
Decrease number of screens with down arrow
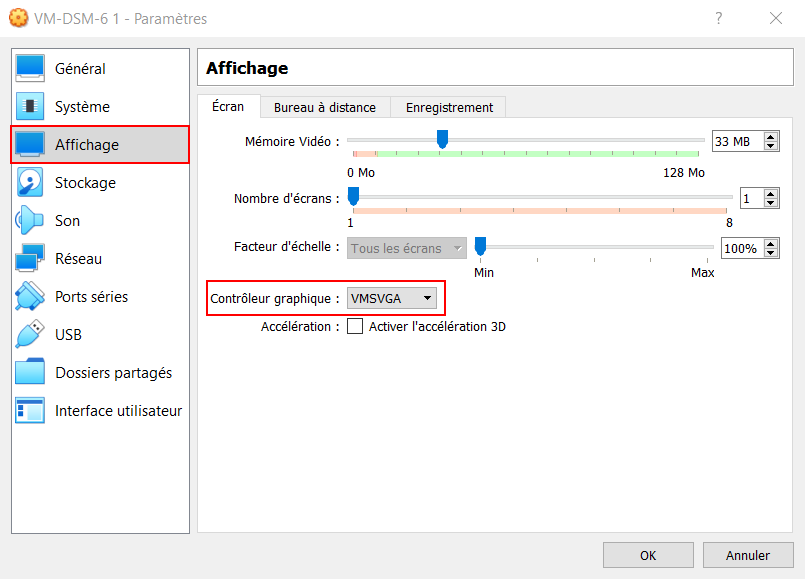coord(770,203)
